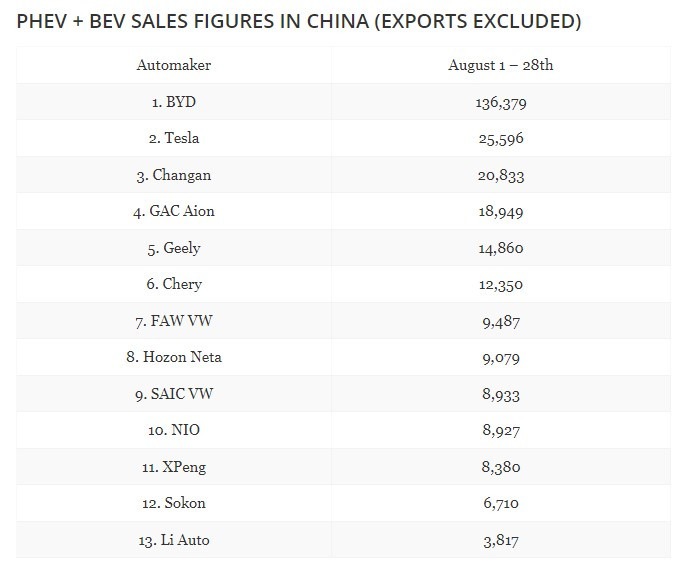Select the NIO row label

(174, 430)
